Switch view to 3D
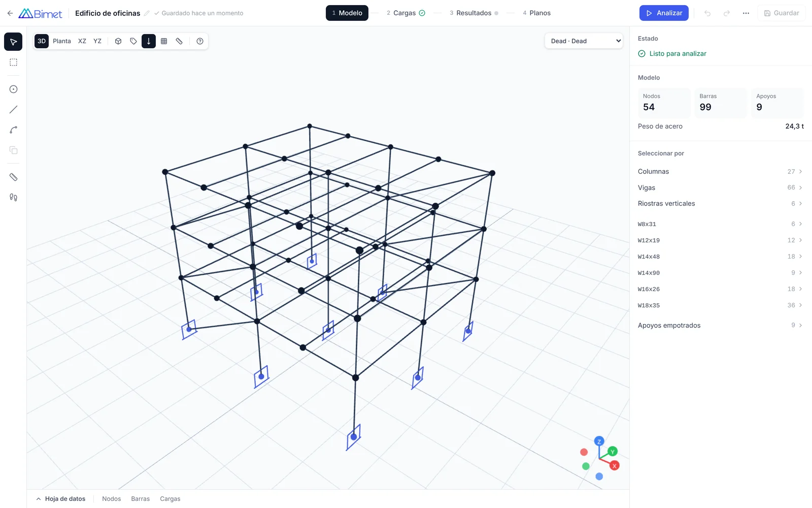The image size is (812, 508). pos(42,41)
